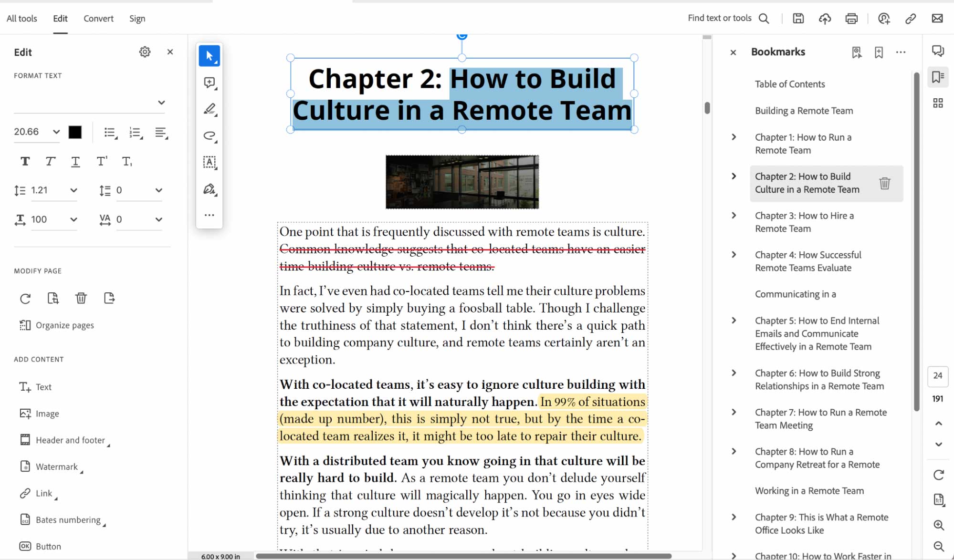
Task: Open the line spacing 1.21 dropdown
Action: pyautogui.click(x=73, y=191)
